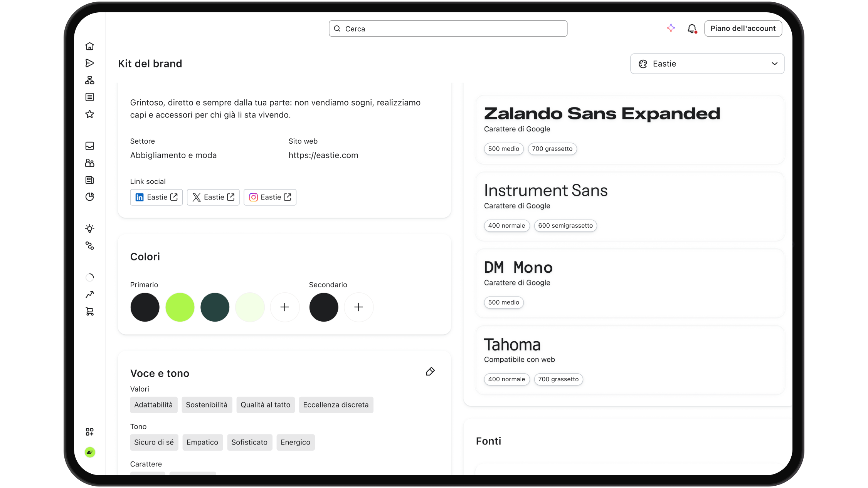Image resolution: width=868 pixels, height=488 pixels.
Task: Add a new primary color
Action: 285,307
